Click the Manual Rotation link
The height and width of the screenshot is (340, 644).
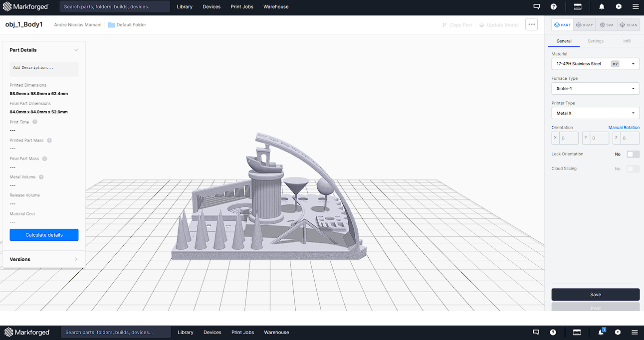point(624,127)
